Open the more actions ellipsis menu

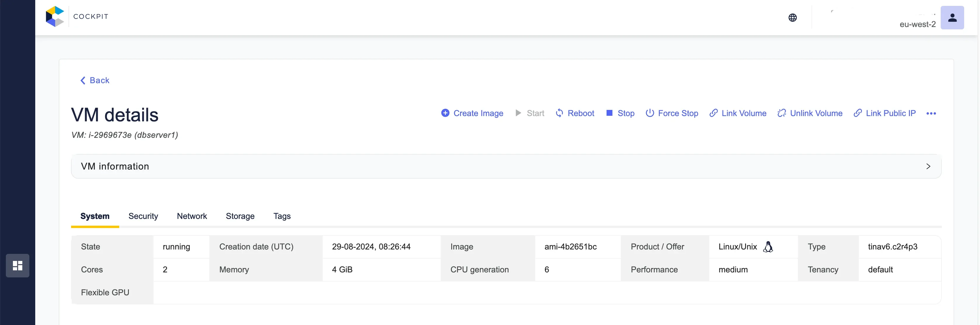[x=931, y=113]
